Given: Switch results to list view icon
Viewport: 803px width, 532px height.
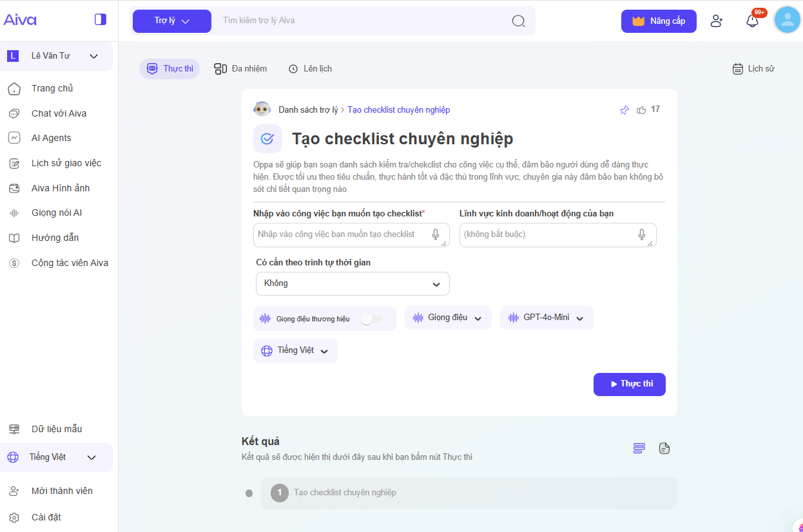Looking at the screenshot, I should pyautogui.click(x=639, y=448).
